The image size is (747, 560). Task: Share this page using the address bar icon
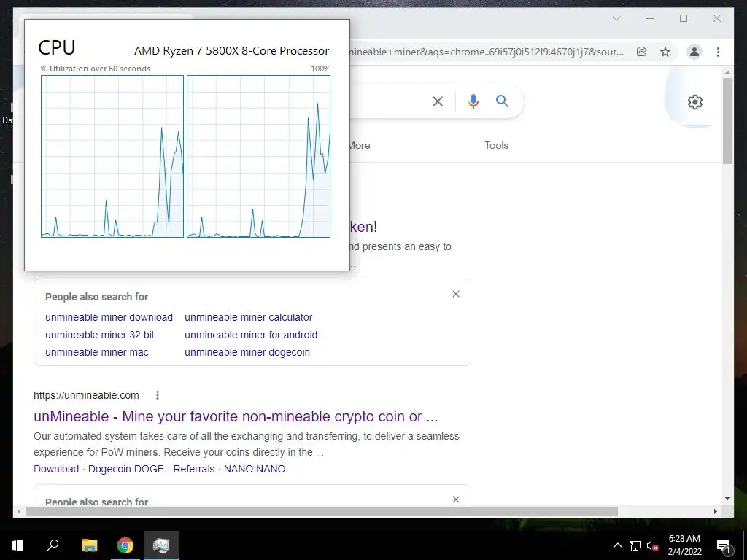tap(642, 52)
